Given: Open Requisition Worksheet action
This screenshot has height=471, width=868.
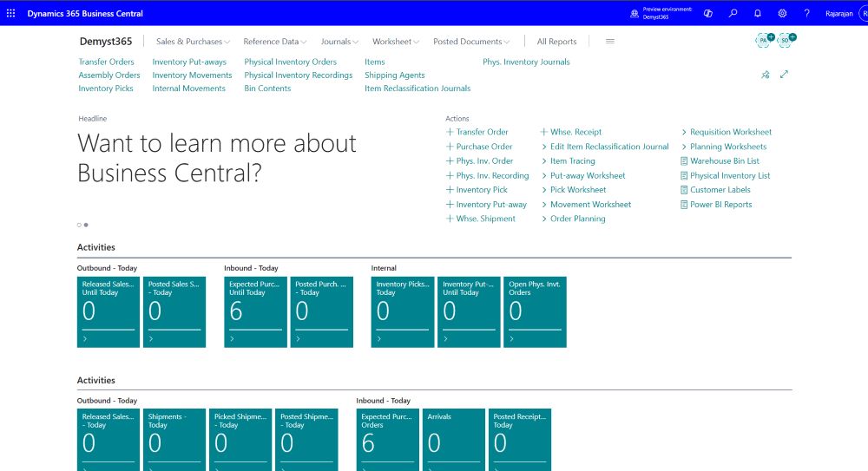Looking at the screenshot, I should [x=730, y=132].
